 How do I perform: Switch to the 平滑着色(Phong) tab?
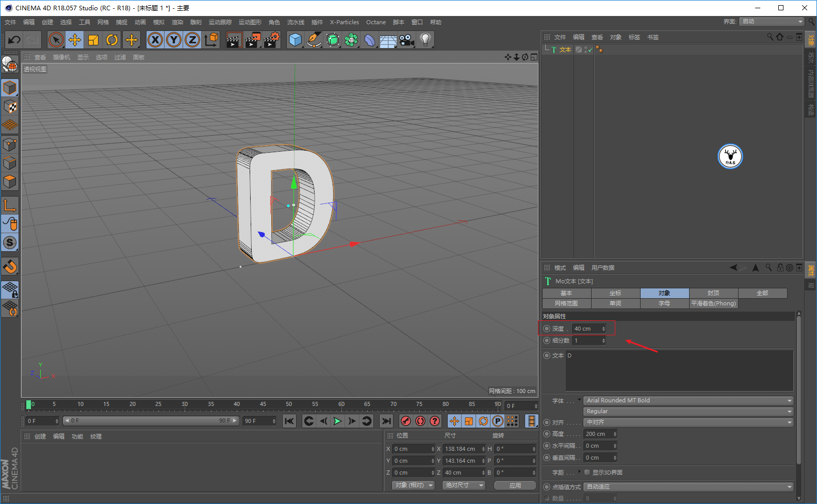(713, 303)
